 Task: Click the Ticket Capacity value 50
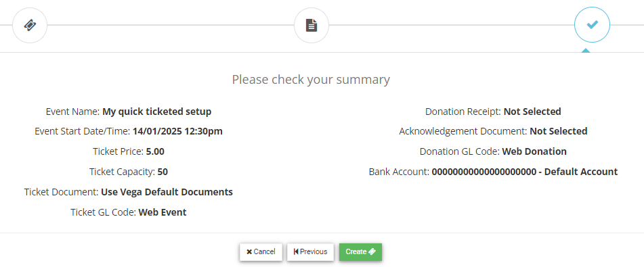coord(163,172)
